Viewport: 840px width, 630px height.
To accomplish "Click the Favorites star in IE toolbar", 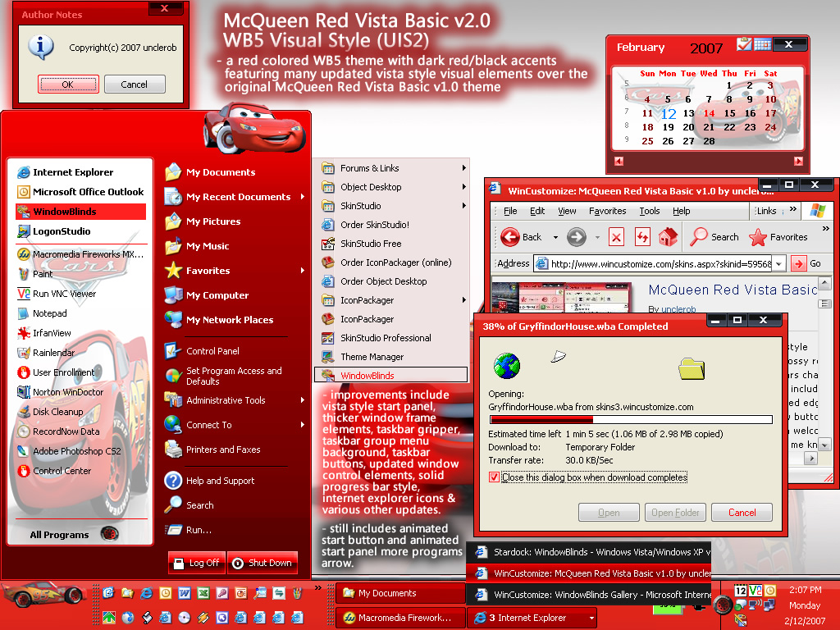I will [x=757, y=237].
